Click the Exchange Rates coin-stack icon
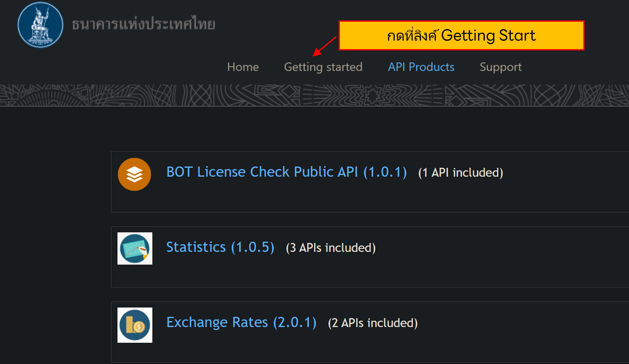 tap(135, 325)
